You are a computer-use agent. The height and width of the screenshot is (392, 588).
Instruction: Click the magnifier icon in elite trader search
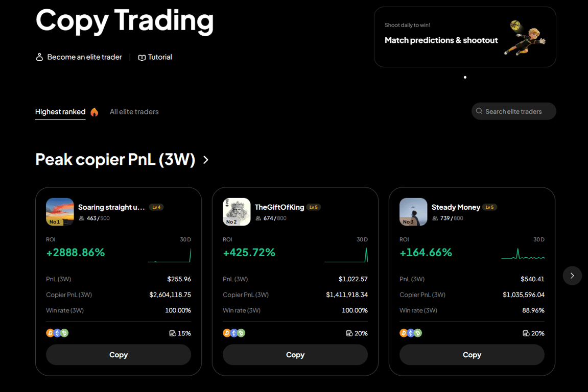[479, 111]
